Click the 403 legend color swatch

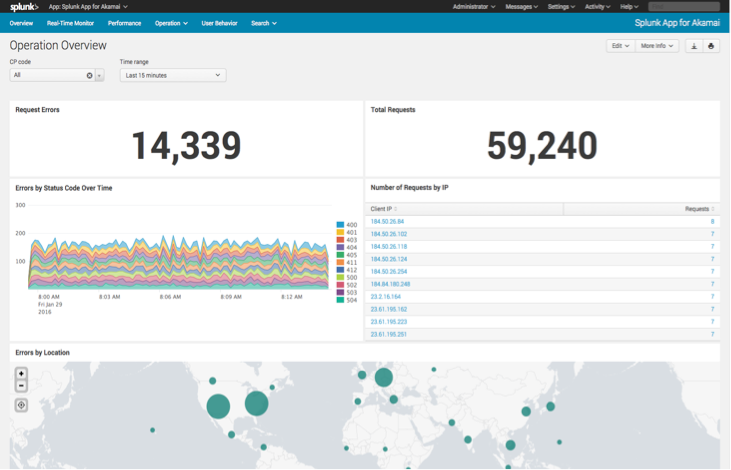340,240
